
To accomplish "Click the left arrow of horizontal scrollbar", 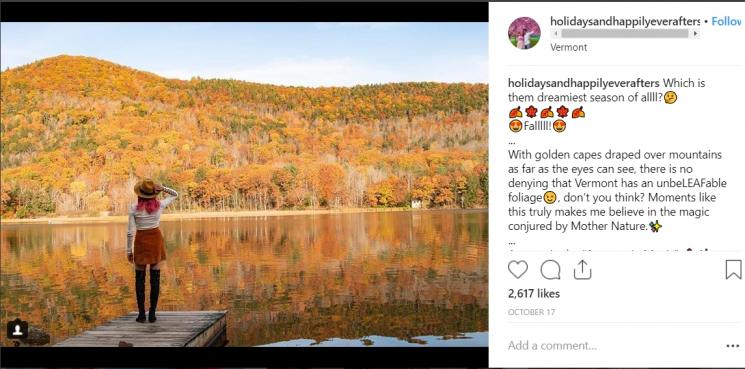I will click(x=554, y=34).
